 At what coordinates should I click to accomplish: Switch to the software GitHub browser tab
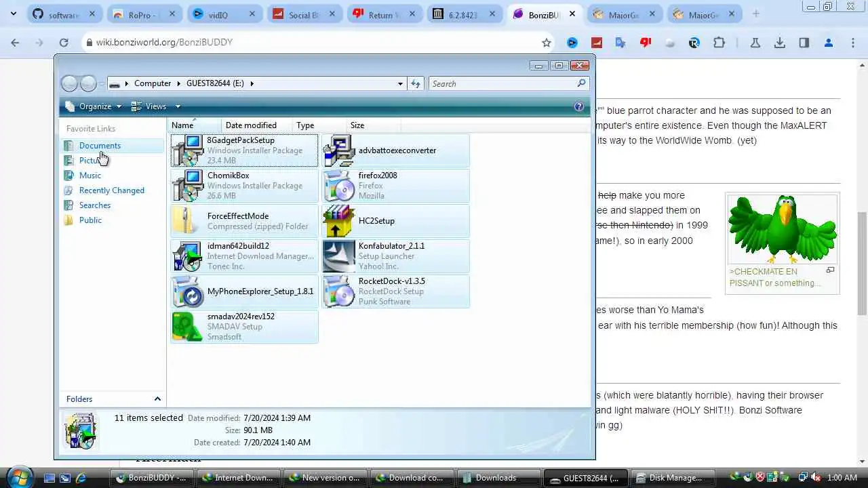pyautogui.click(x=64, y=15)
